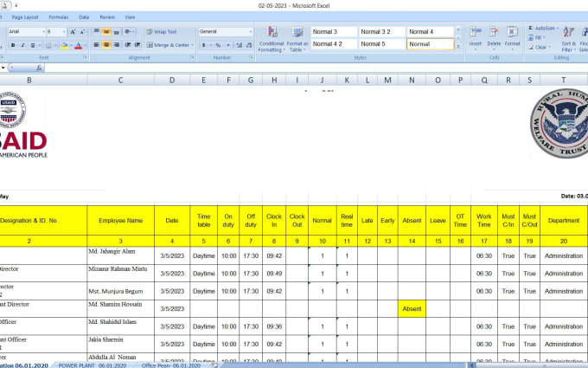The image size is (588, 368).
Task: Open Number dialog launcher
Action: (252, 57)
